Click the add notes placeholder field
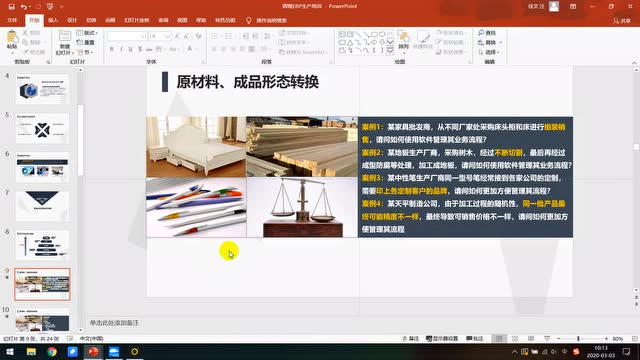 (x=114, y=322)
